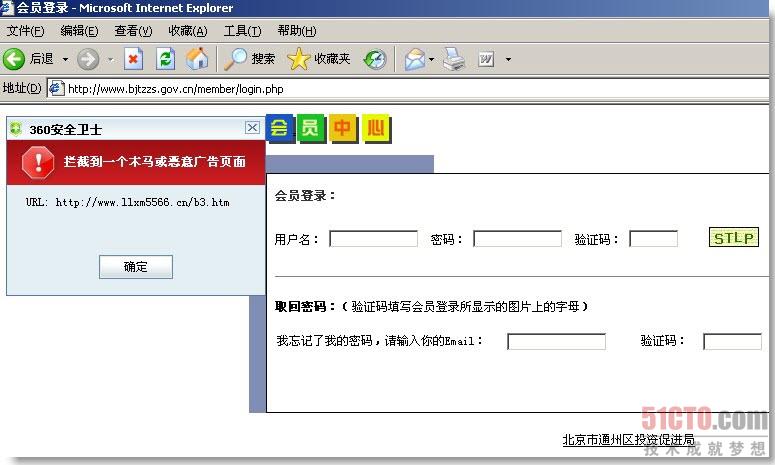Click the 用户名 input field
Image resolution: width=775 pixels, height=465 pixels.
[373, 239]
